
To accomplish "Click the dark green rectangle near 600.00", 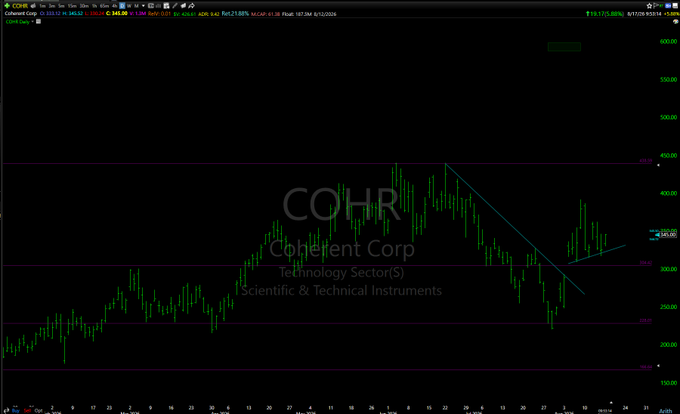I will click(x=564, y=46).
